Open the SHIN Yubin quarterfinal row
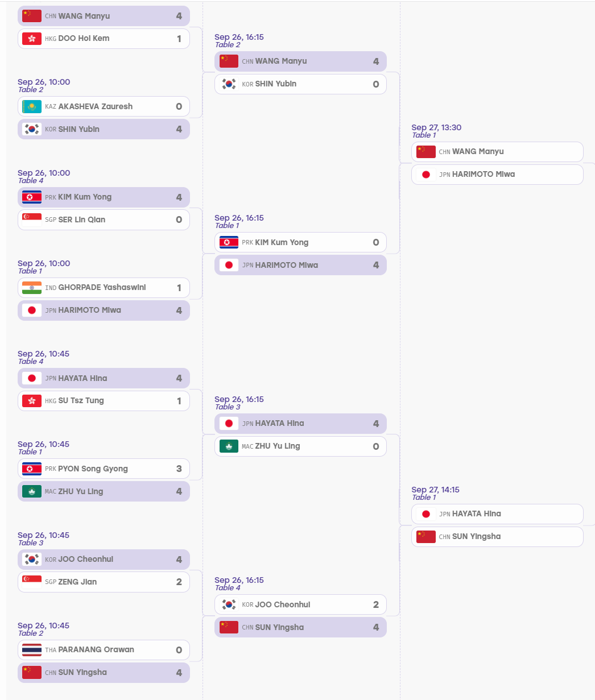 tap(300, 84)
